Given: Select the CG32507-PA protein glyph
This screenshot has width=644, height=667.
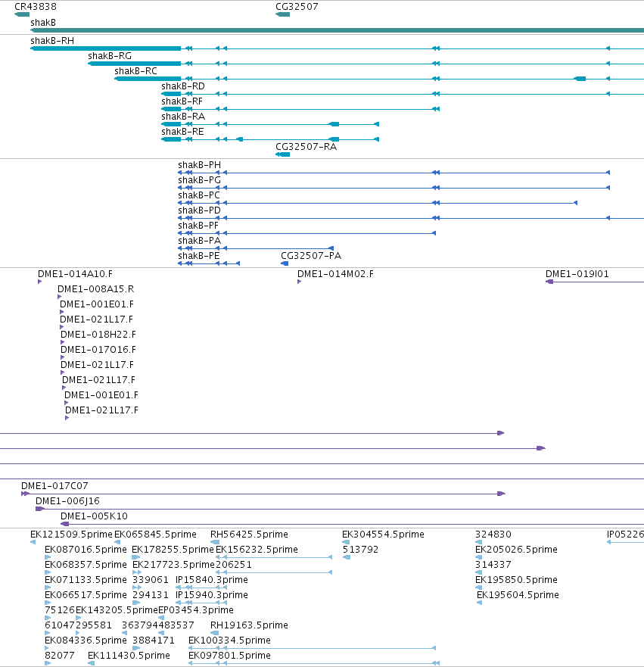Looking at the screenshot, I should point(285,263).
